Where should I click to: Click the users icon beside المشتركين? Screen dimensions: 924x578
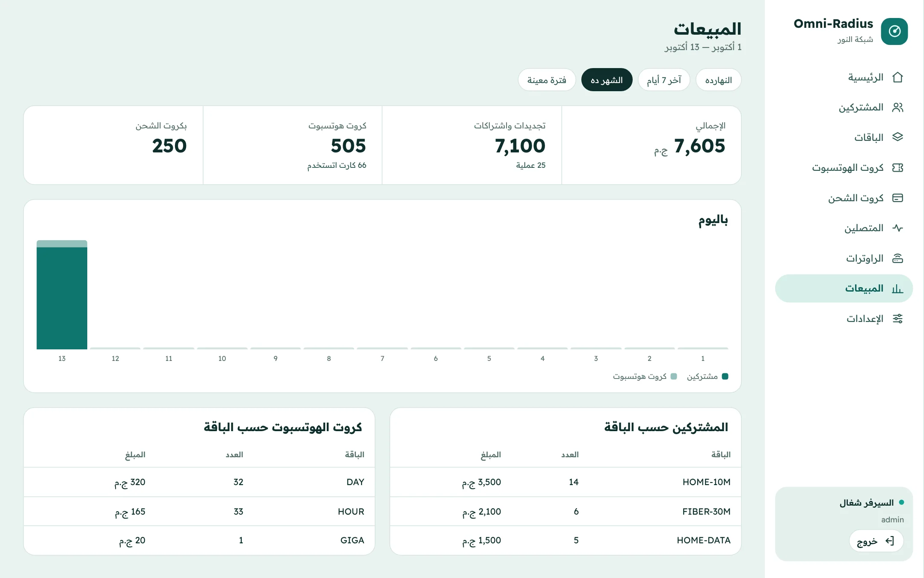(x=897, y=107)
